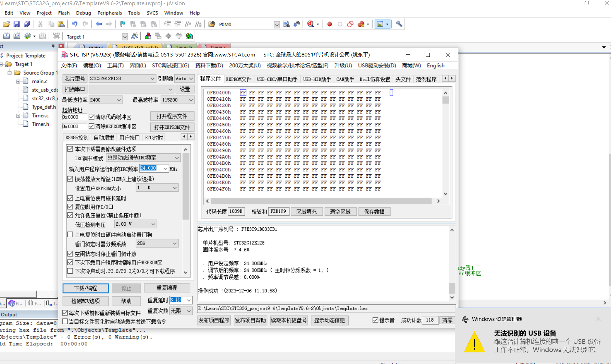This screenshot has width=611, height=364.
Task: Toggle 振荡器放大增益 checkbox
Action: click(70, 179)
